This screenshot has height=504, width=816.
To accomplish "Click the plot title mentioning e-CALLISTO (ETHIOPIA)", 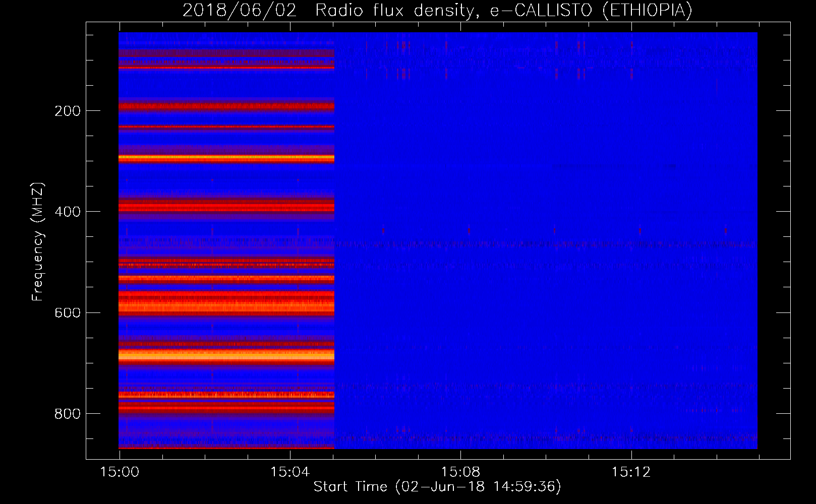I will coord(437,11).
